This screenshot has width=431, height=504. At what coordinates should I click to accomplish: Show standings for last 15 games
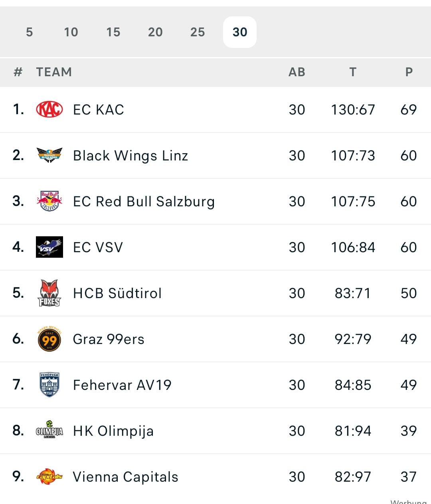point(113,32)
